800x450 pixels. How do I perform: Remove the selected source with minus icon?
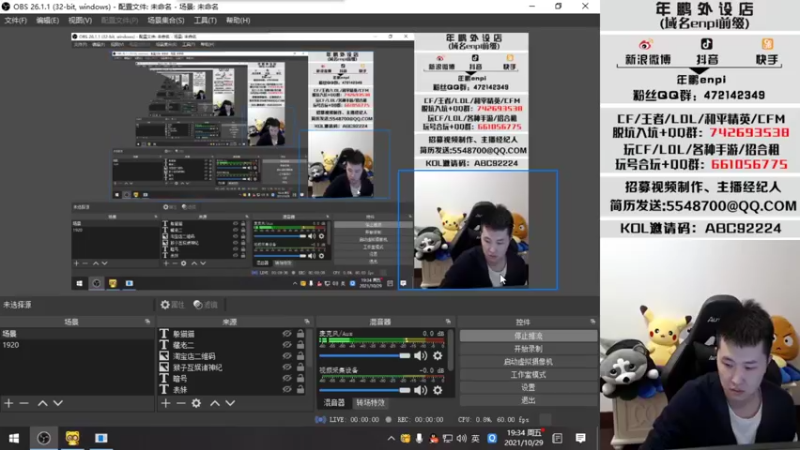click(181, 403)
